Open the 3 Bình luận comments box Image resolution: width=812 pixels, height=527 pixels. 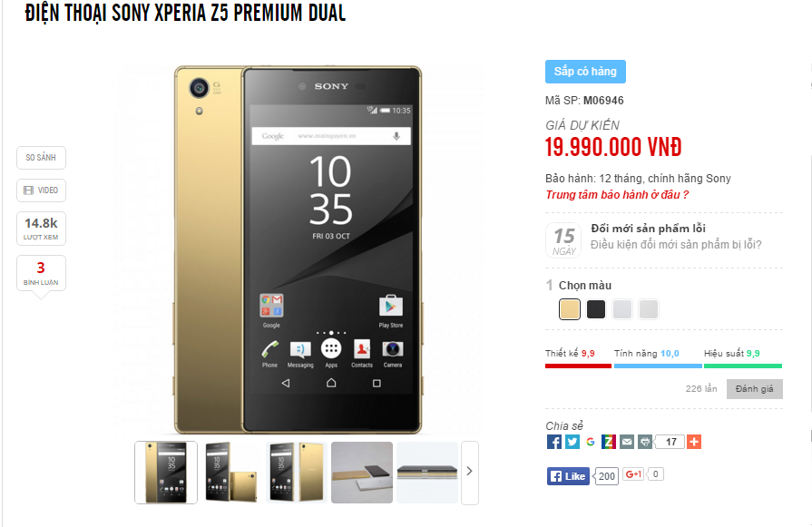click(41, 273)
